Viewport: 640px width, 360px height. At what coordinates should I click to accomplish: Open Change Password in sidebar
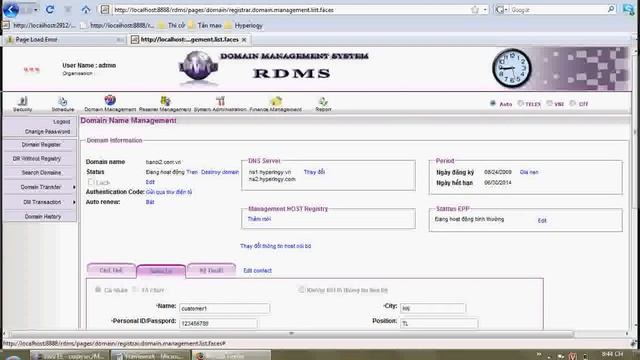[x=47, y=131]
